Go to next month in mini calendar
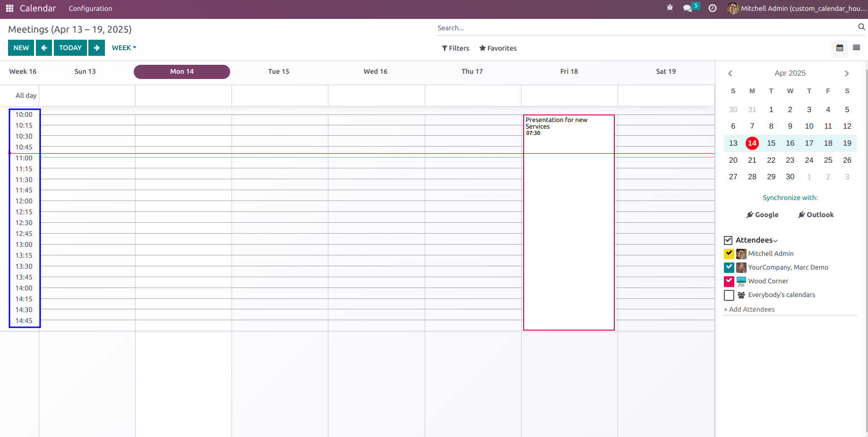 [x=847, y=73]
